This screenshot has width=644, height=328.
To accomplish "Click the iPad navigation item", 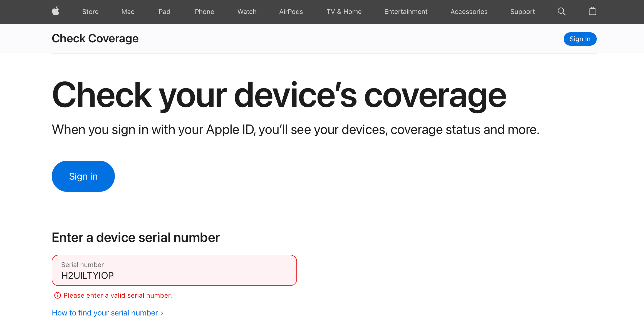I will (163, 11).
